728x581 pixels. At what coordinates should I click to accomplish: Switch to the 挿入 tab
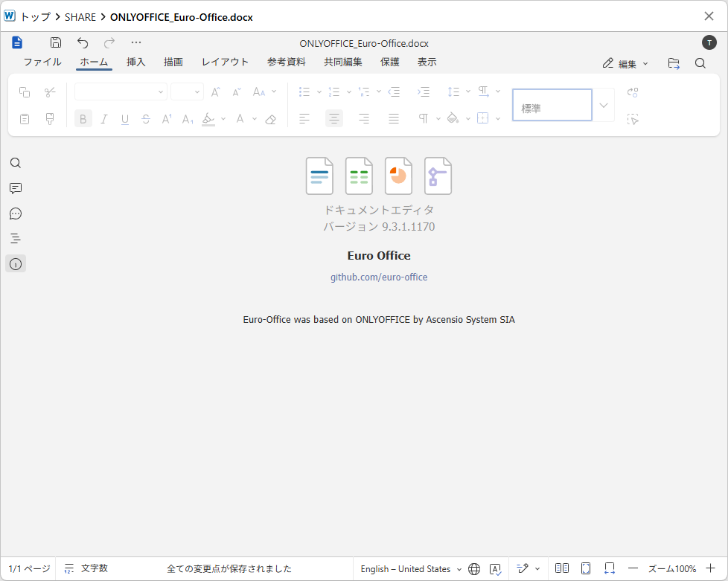point(136,62)
